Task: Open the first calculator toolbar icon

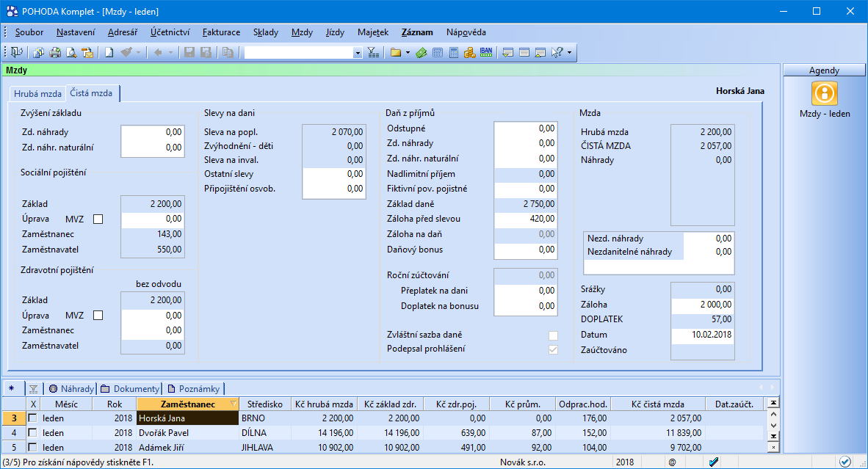Action: (438, 53)
